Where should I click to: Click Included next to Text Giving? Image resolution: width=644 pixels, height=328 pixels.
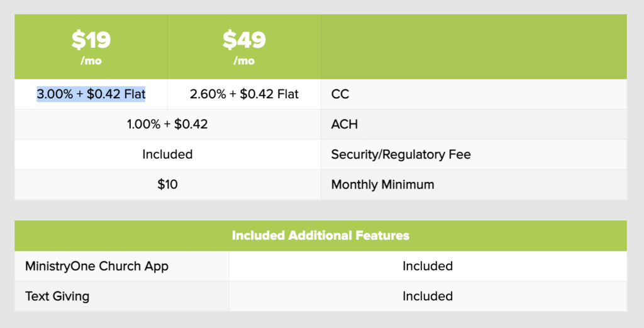tap(428, 296)
